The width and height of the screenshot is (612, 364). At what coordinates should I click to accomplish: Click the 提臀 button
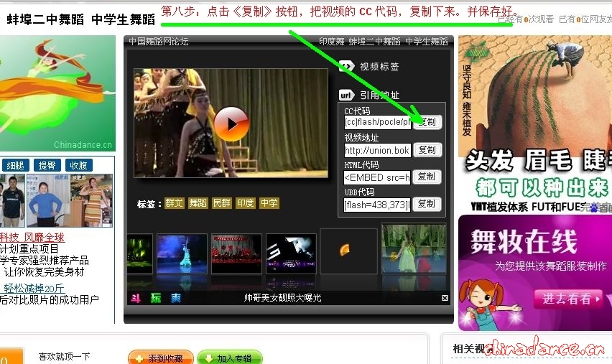coord(47,165)
